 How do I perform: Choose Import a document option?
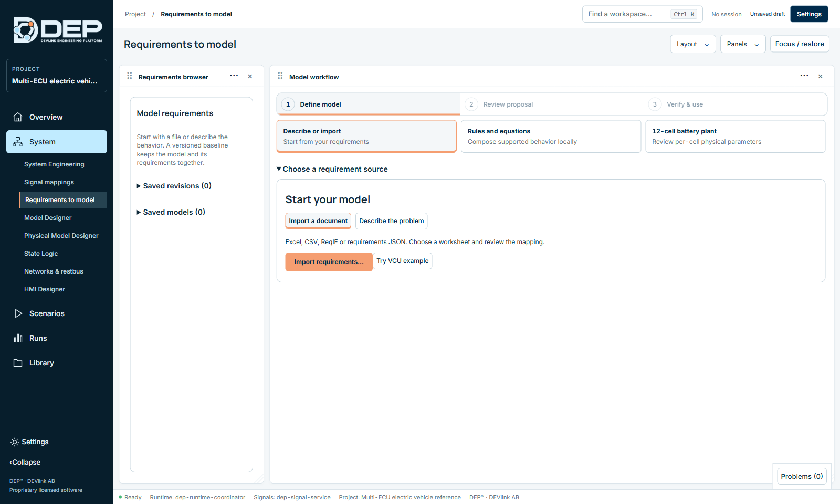(318, 221)
